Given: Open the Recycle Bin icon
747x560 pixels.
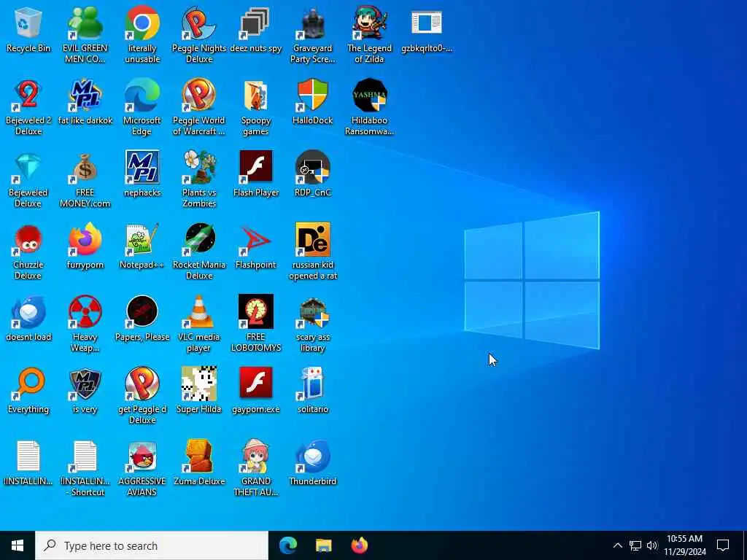Looking at the screenshot, I should point(28,23).
